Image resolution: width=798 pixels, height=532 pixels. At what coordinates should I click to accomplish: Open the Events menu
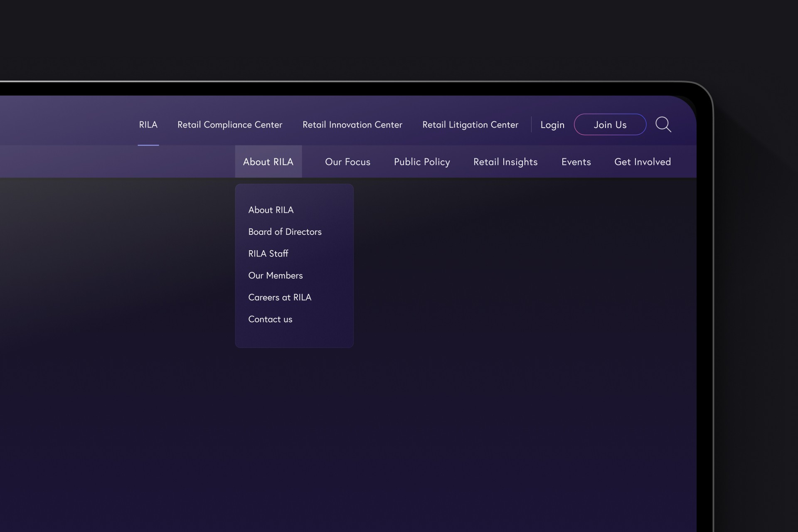576,162
